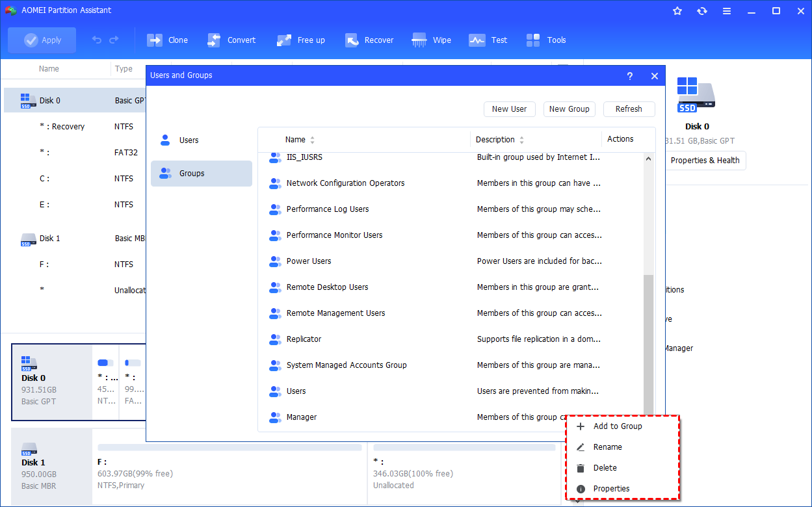Open the hamburger menu in title bar
812x507 pixels.
point(727,10)
